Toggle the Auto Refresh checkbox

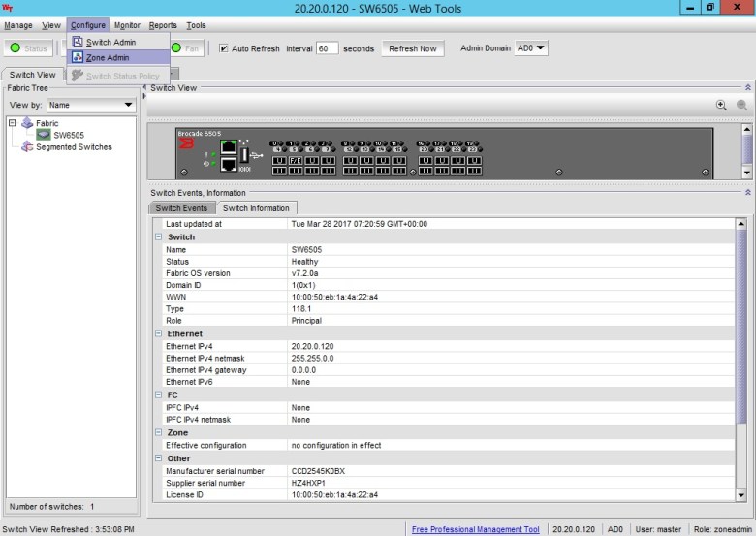[224, 48]
